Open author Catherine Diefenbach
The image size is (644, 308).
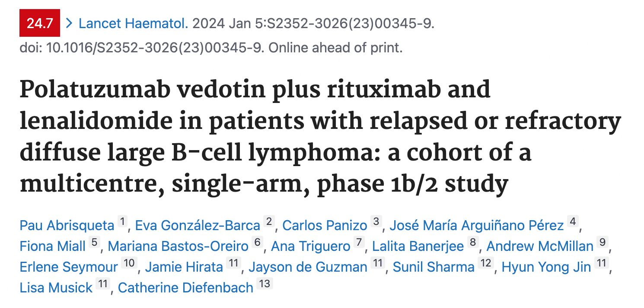tap(185, 288)
